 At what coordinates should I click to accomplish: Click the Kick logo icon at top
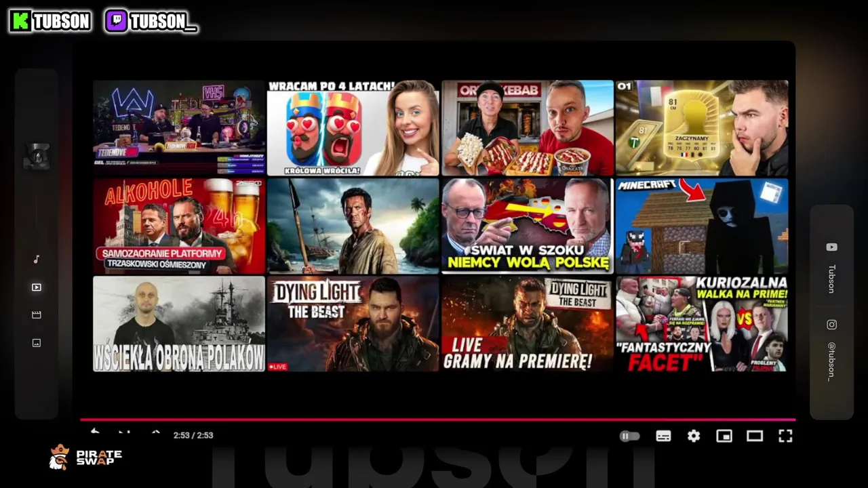(x=20, y=21)
